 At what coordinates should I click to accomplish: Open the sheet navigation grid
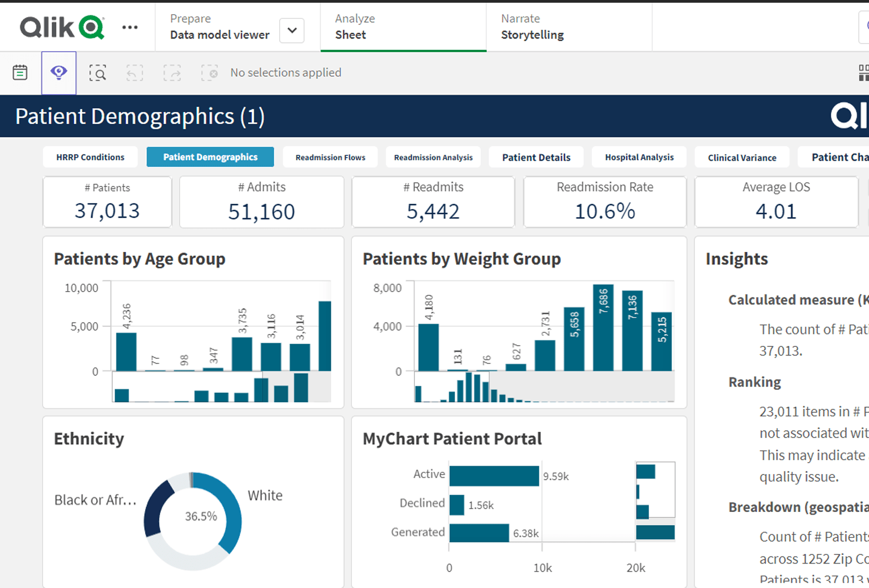(x=863, y=73)
